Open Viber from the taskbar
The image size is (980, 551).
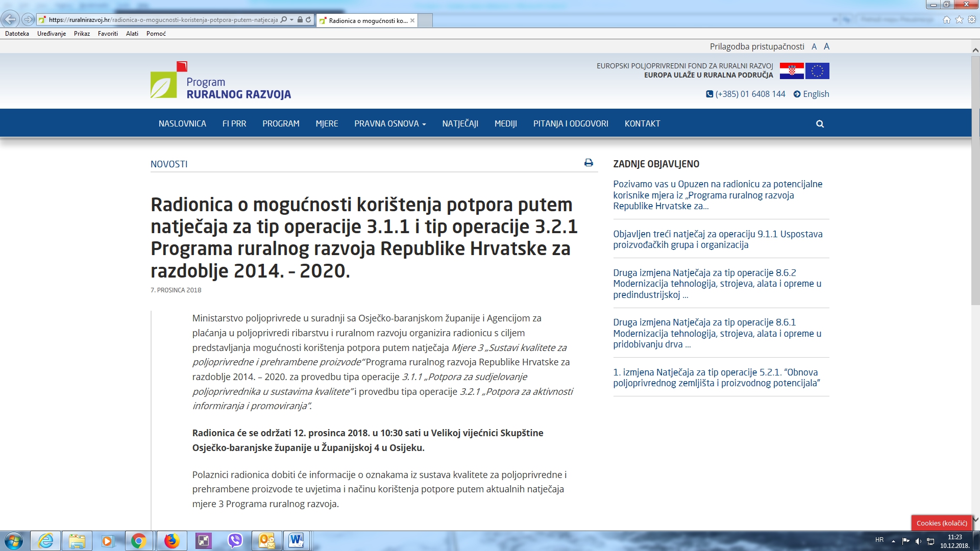[x=235, y=541]
